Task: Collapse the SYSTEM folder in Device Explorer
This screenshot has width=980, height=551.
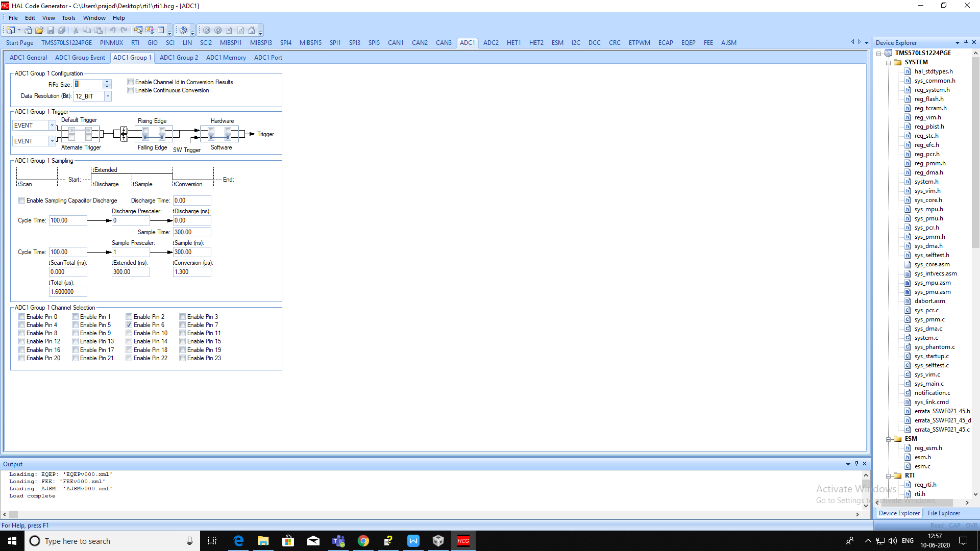Action: [889, 62]
